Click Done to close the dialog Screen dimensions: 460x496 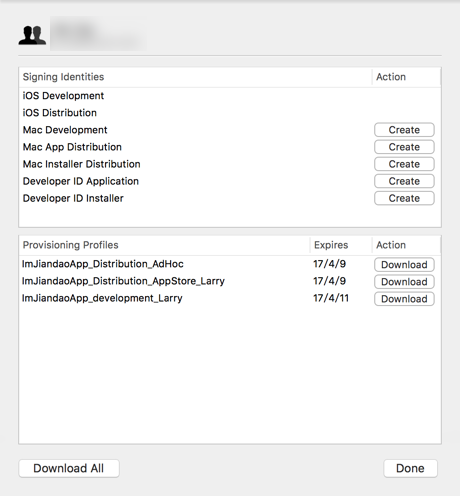[410, 468]
